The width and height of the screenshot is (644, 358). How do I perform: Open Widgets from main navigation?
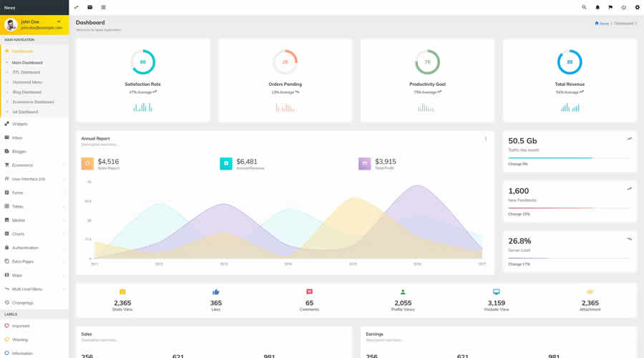[19, 124]
